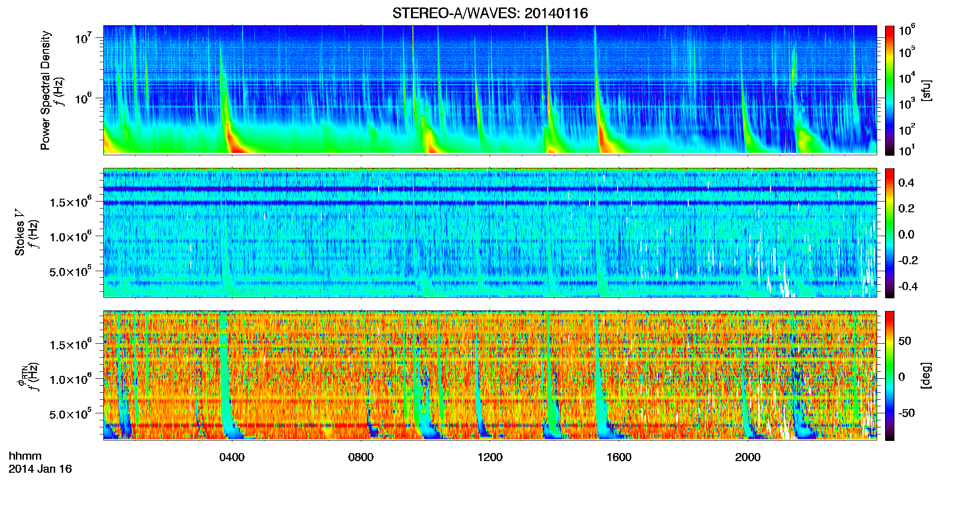
Task: Click the 1.5×10^6 tick of φRTN panel
Action: pos(71,345)
